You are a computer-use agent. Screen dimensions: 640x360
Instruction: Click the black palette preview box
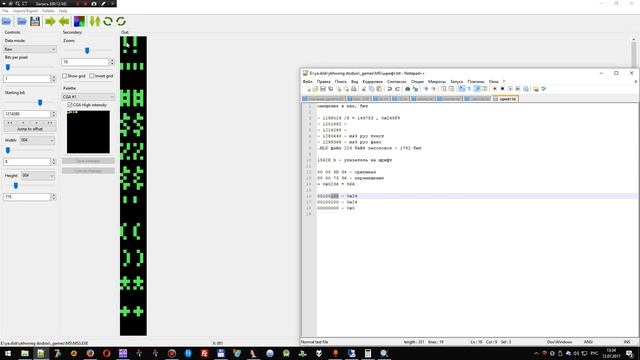point(88,132)
